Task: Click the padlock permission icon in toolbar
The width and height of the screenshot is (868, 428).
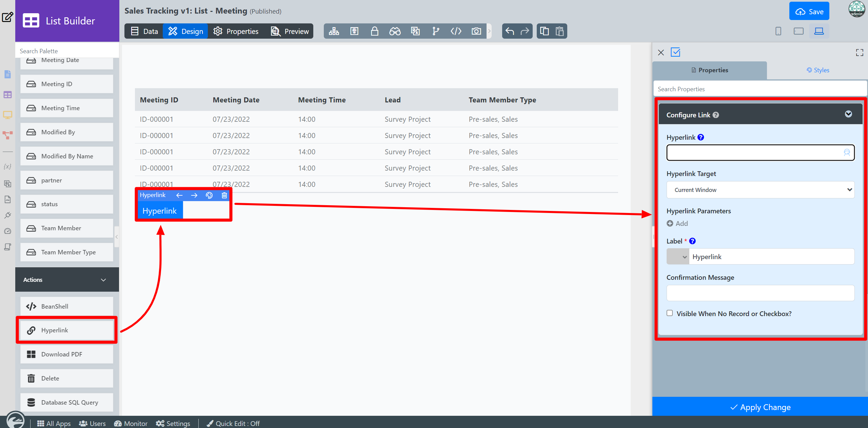Action: tap(374, 31)
